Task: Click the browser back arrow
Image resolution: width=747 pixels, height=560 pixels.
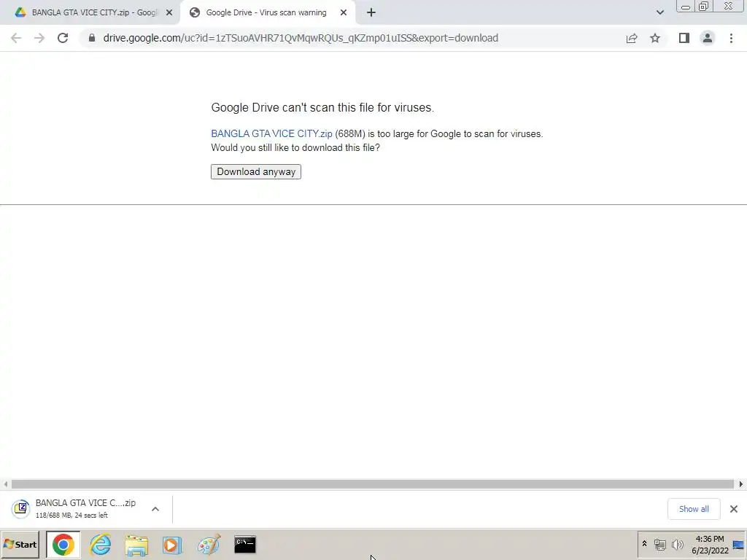Action: [16, 38]
